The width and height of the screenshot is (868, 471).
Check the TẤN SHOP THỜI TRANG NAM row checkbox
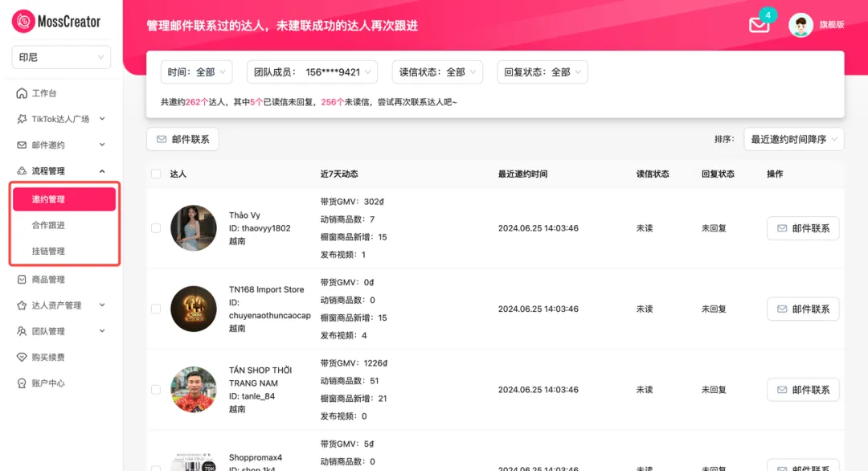pos(156,390)
